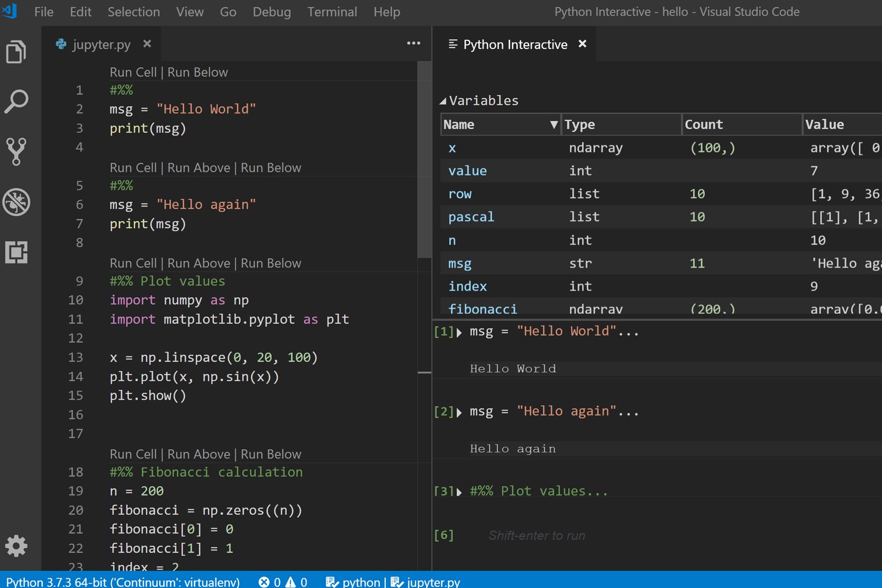The width and height of the screenshot is (882, 588).
Task: Click the Hello again output text
Action: pos(513,449)
